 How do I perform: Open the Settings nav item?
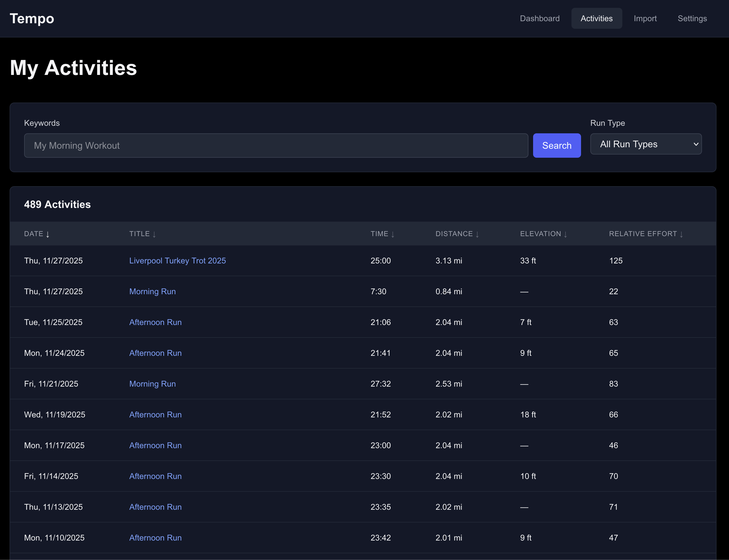tap(692, 18)
